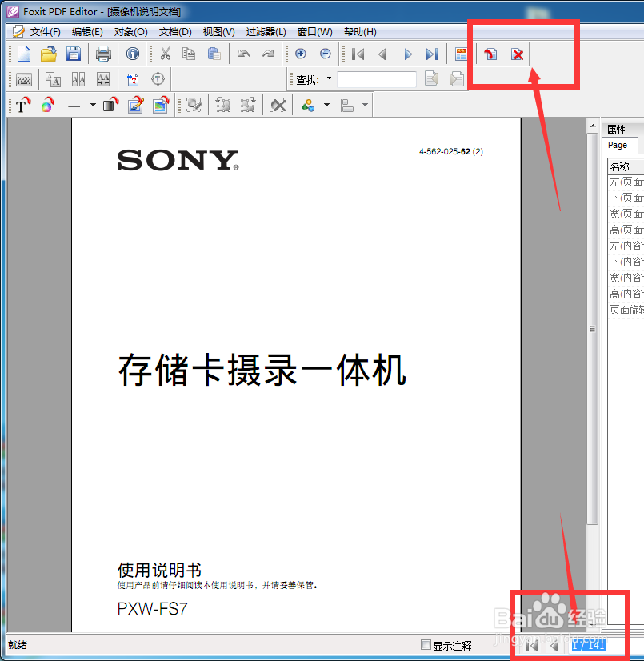644x661 pixels.
Task: Click the 就绪 status bar text
Action: pos(18,645)
